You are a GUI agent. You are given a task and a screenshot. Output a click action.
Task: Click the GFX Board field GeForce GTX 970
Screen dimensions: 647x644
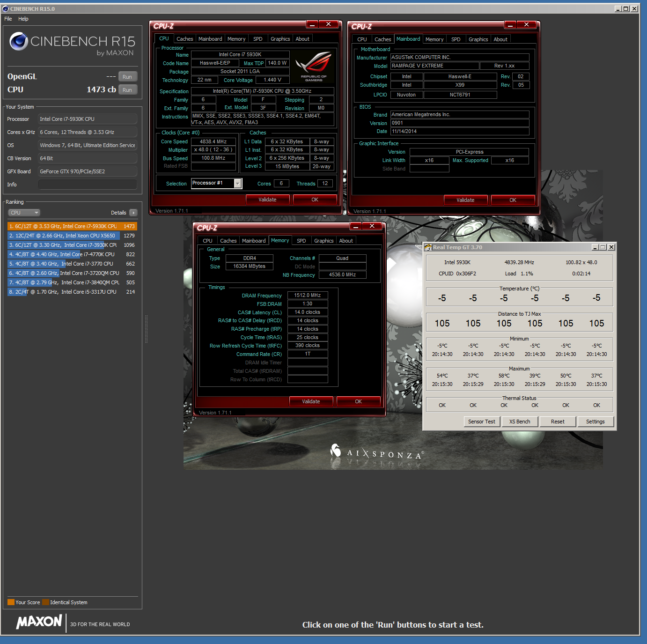[x=88, y=171]
